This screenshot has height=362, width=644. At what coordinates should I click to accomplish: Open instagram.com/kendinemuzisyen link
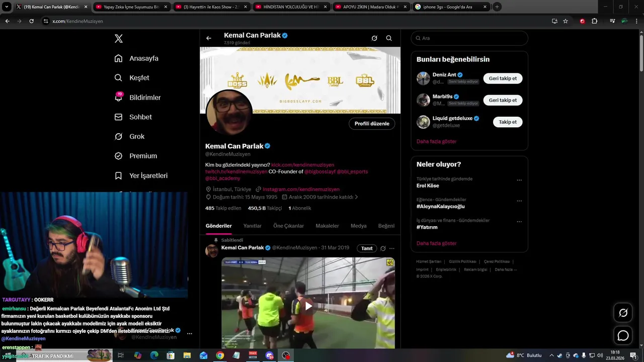[x=301, y=190]
